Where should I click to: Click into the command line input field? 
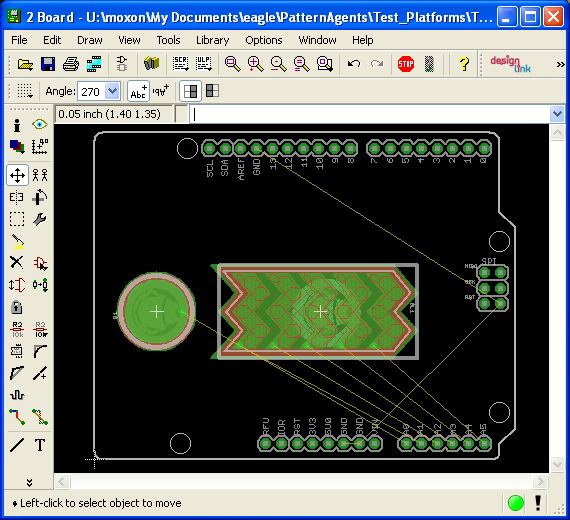click(x=369, y=114)
